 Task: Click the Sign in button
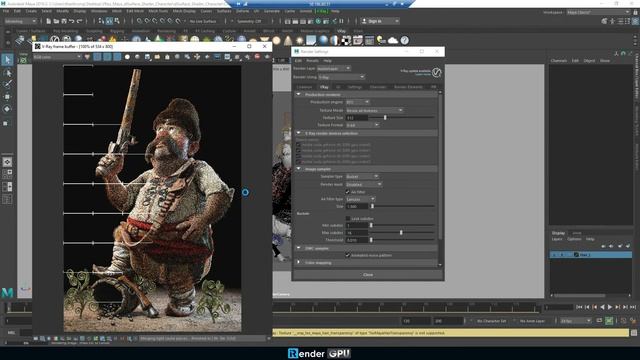pyautogui.click(x=380, y=21)
